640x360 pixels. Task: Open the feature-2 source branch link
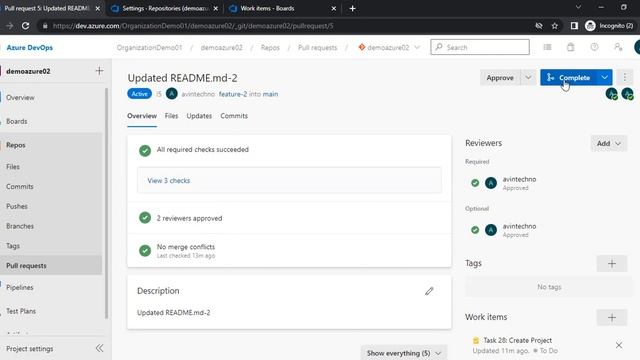point(233,94)
